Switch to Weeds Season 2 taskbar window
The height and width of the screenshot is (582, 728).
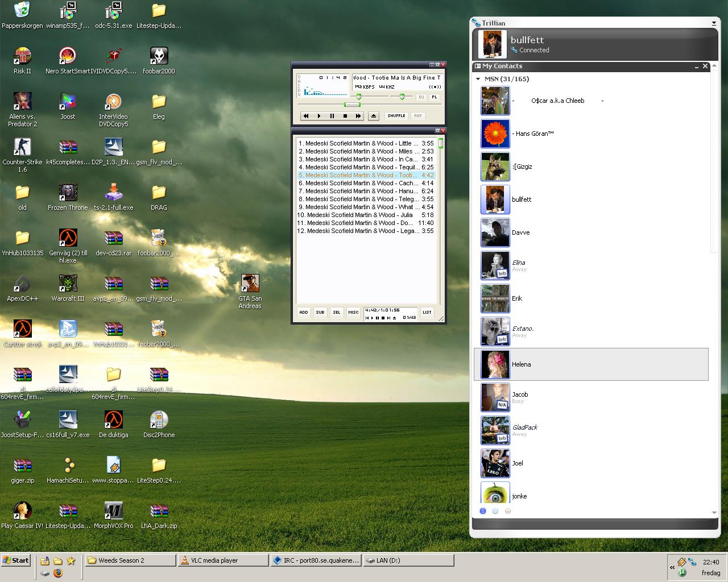pos(131,560)
